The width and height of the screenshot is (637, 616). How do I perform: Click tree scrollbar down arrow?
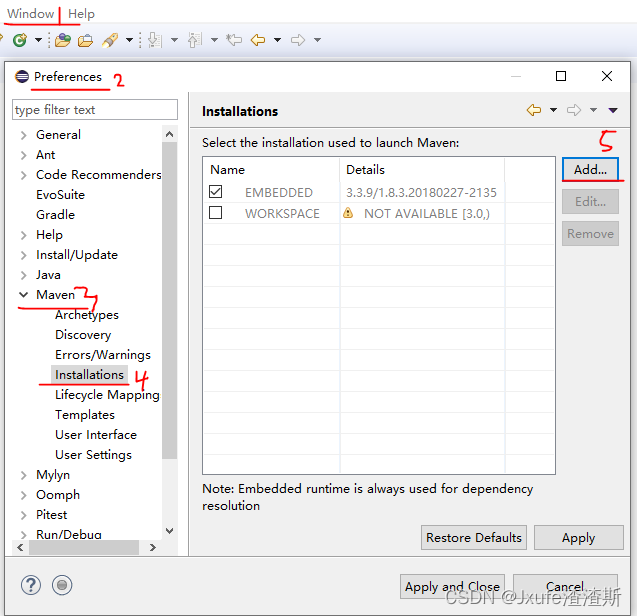pyautogui.click(x=170, y=531)
